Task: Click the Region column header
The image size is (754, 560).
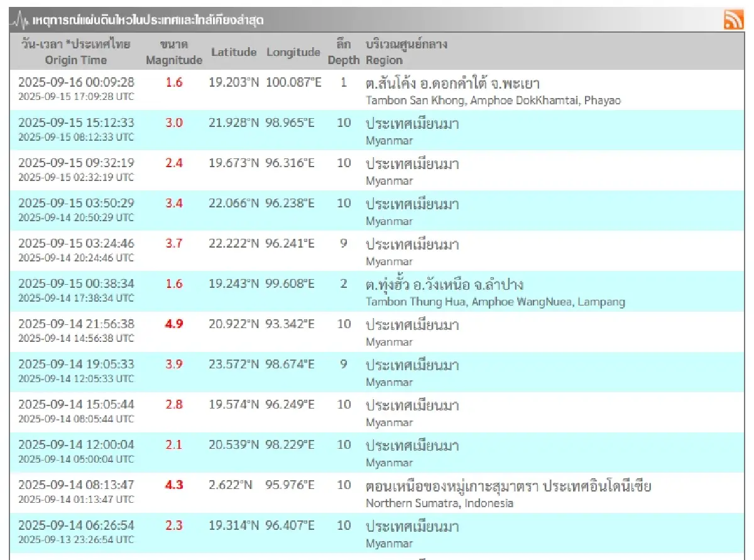Action: tap(384, 60)
